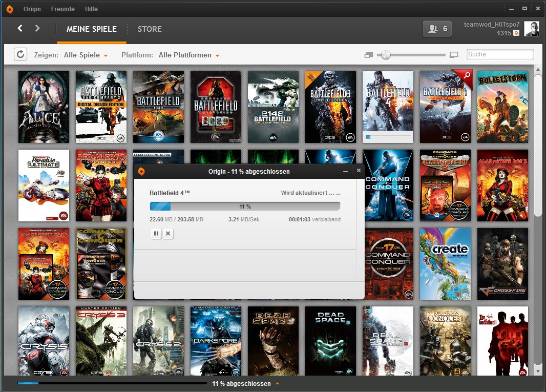Image resolution: width=546 pixels, height=392 pixels.
Task: Open the Plattform Alle Plattformen dropdown
Action: click(x=188, y=55)
